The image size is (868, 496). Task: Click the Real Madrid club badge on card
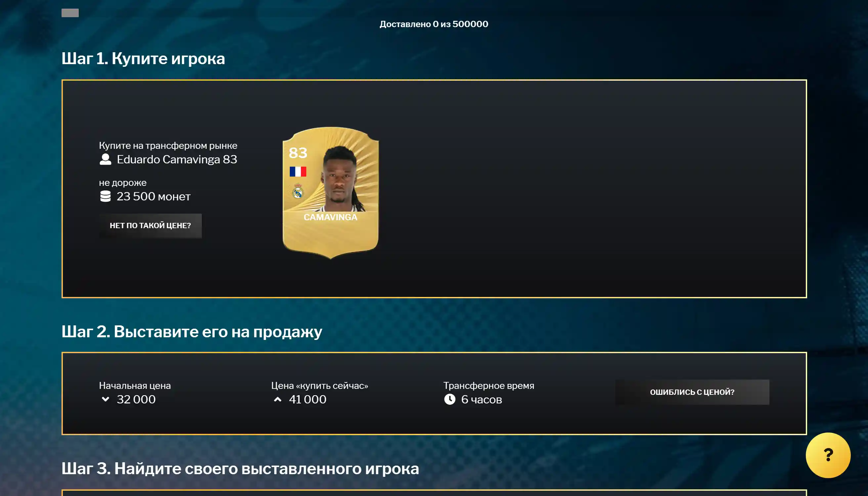[298, 191]
